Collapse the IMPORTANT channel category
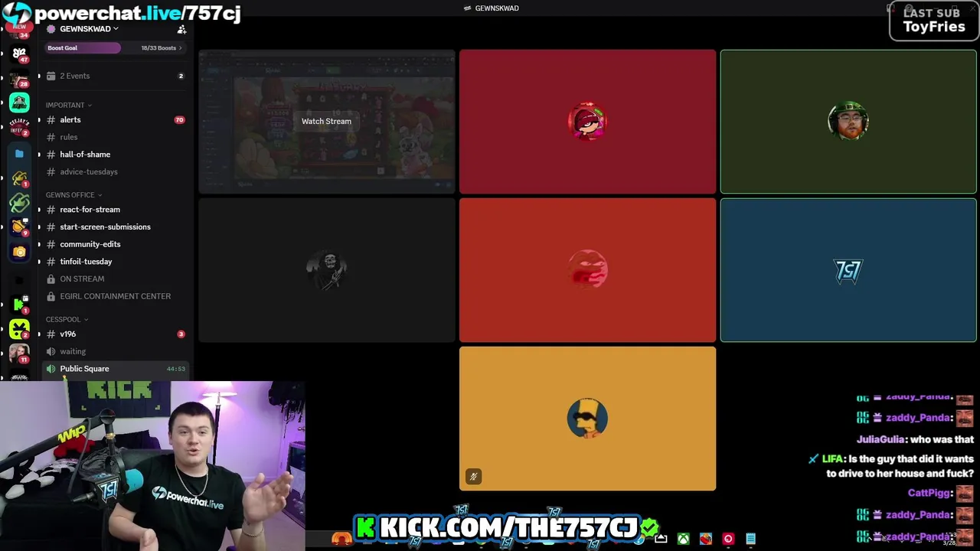This screenshot has height=551, width=980. [68, 105]
